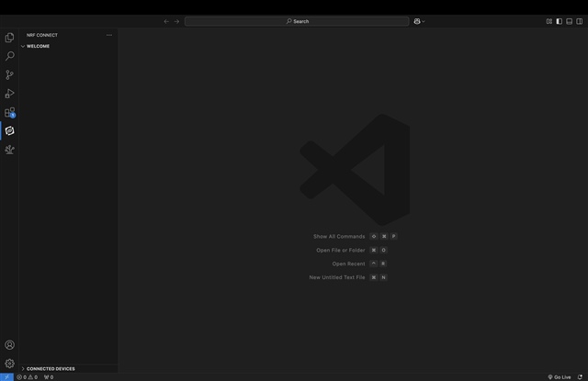Open the activity bar icon below nRF Connect
Viewport: 588px width, 381px height.
[10, 150]
